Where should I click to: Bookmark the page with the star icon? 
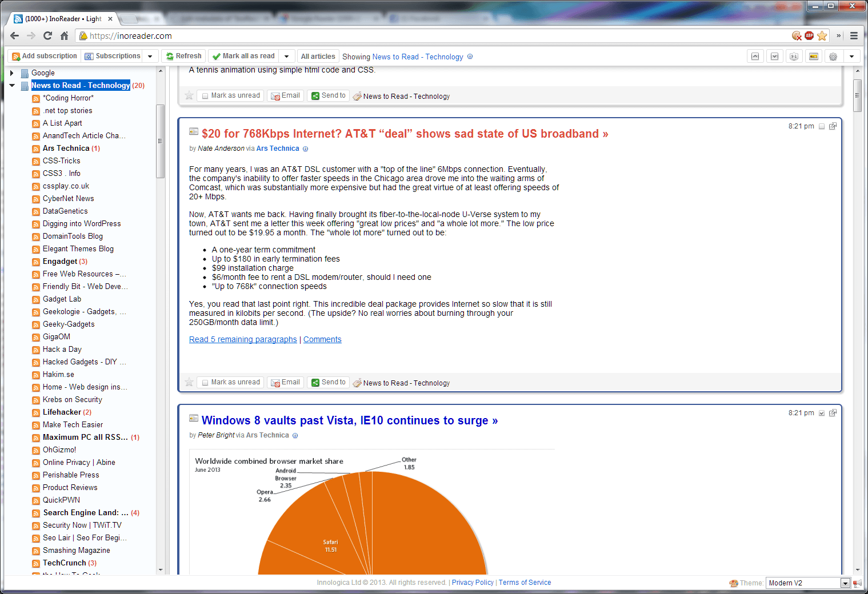point(822,35)
